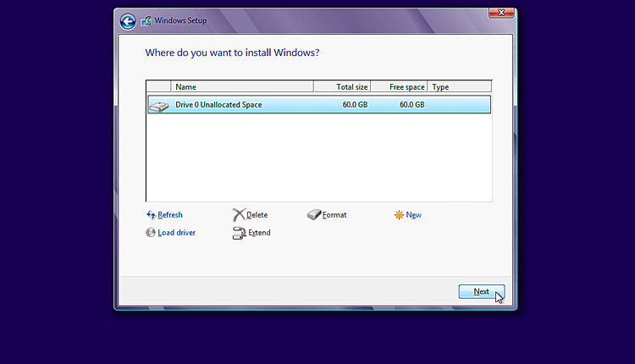
Task: Select the Drive 0 Unallocated Space row
Action: 319,104
